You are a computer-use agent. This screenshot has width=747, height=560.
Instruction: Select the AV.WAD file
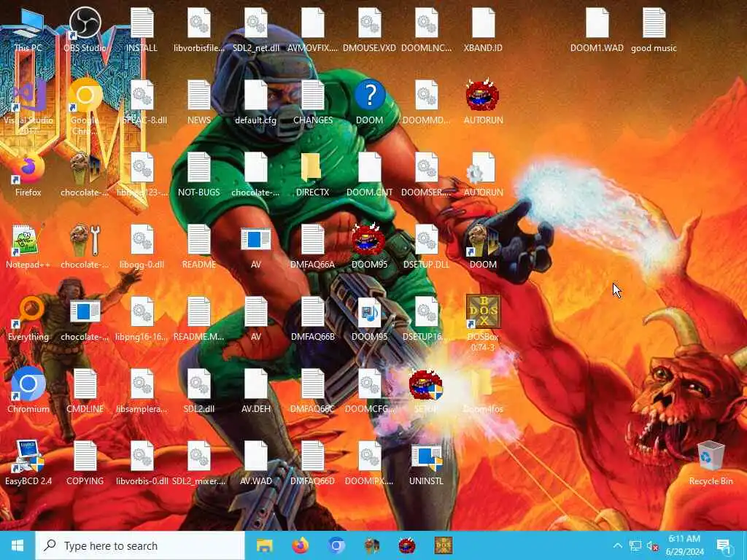click(x=256, y=463)
